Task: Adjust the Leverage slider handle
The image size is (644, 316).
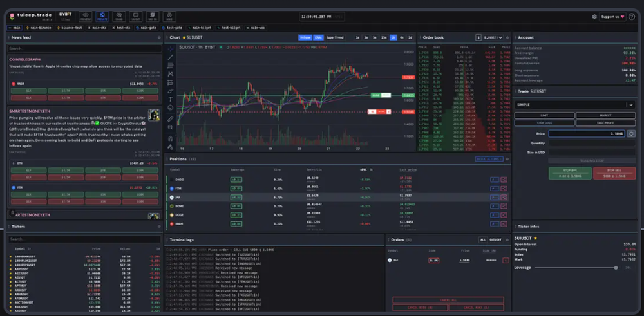Action: point(616,268)
